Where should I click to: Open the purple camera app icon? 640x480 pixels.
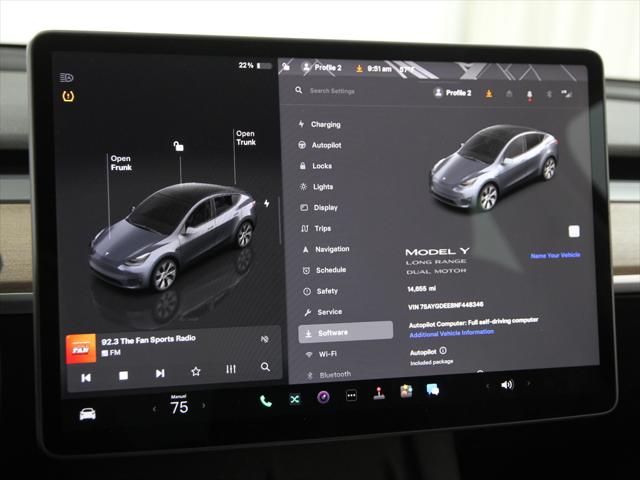pyautogui.click(x=323, y=397)
